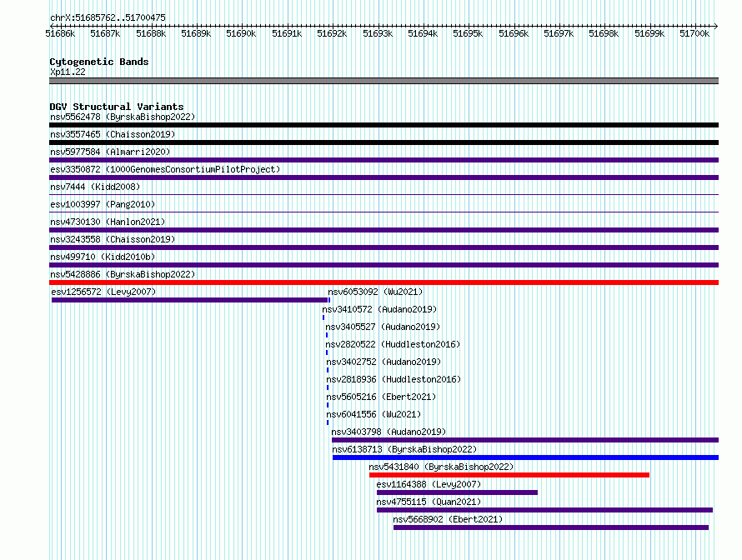The image size is (742, 560).
Task: Click the gray Xp11.22 cytoband bar
Action: [x=384, y=81]
